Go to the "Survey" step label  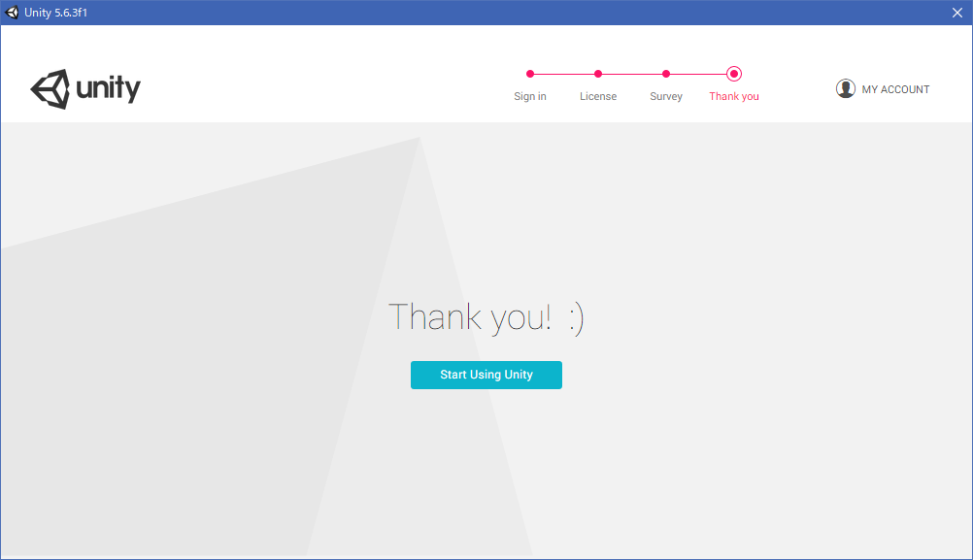pos(666,96)
